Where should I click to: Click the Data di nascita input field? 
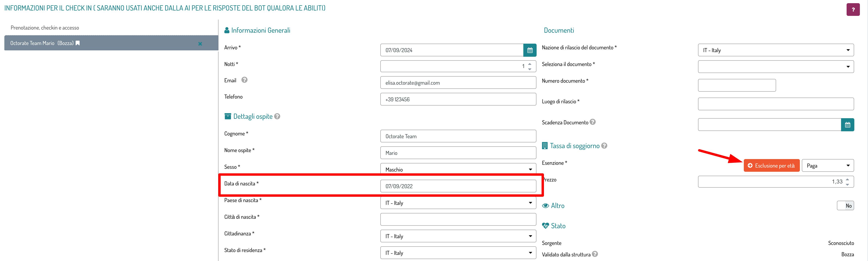pos(458,186)
